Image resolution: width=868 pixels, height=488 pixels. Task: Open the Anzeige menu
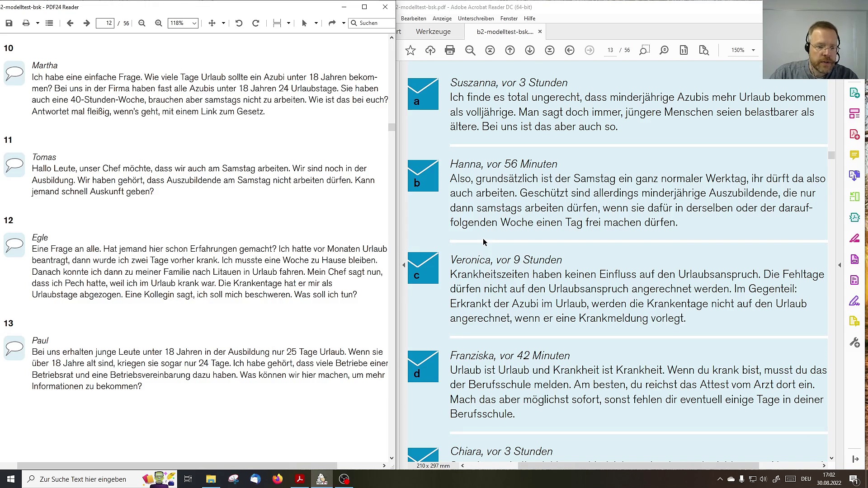[442, 19]
